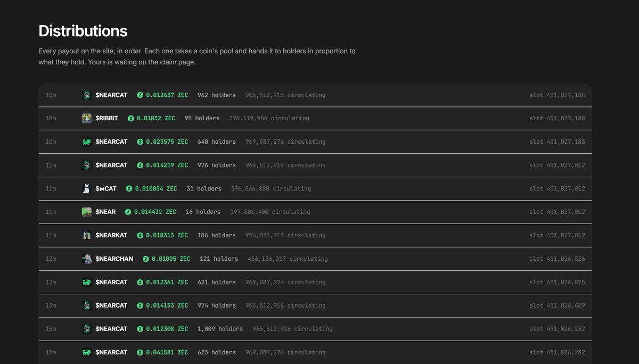
Task: Open the $⋈CAT coin name link
Action: tap(106, 189)
